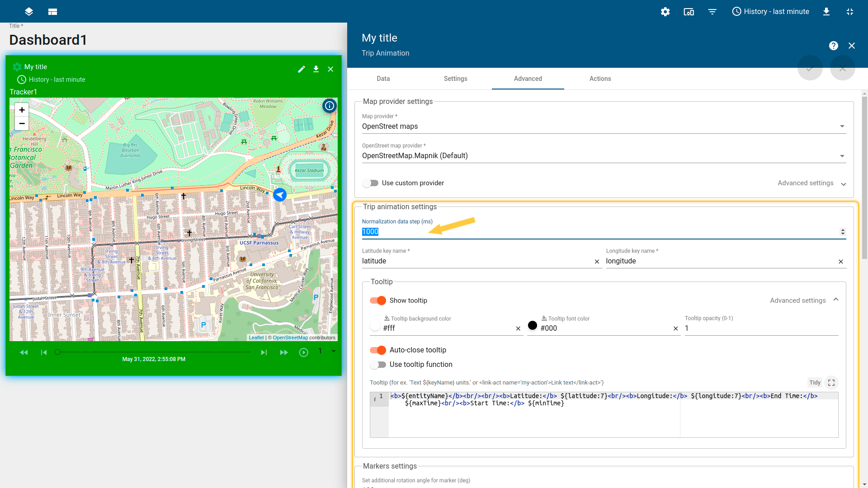
Task: Open the OpenStreet map provider dropdown
Action: 604,156
